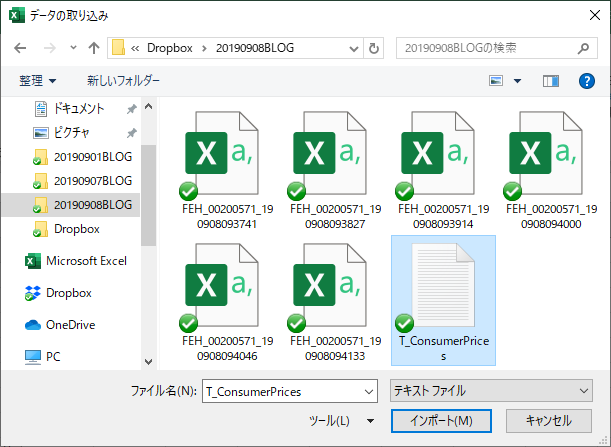Image resolution: width=611 pixels, height=447 pixels.
Task: Click the refresh address bar icon
Action: pos(374,47)
